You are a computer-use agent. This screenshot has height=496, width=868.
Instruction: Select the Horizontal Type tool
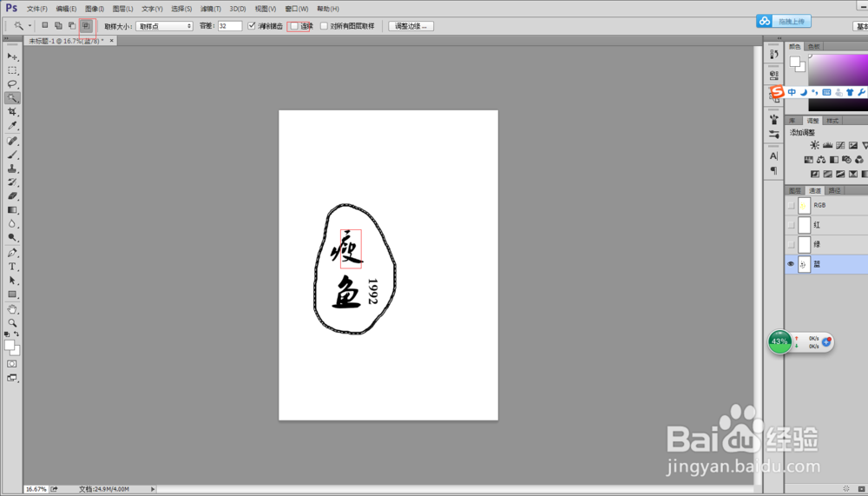12,267
